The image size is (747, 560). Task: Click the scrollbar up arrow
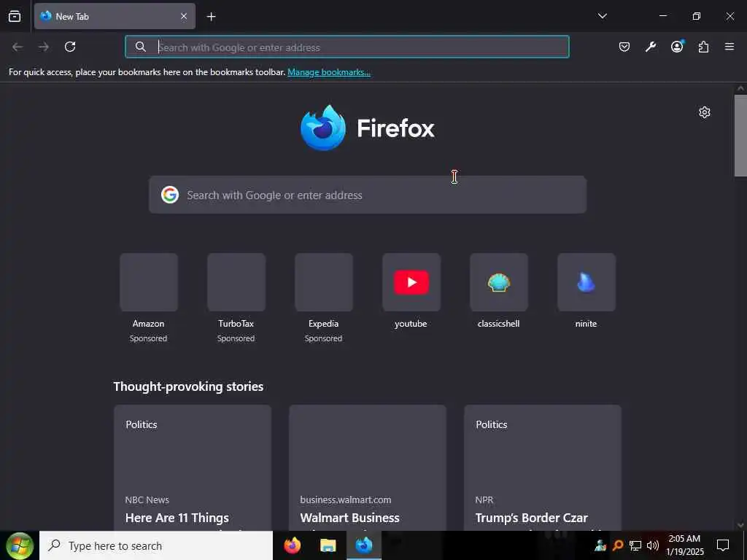740,88
